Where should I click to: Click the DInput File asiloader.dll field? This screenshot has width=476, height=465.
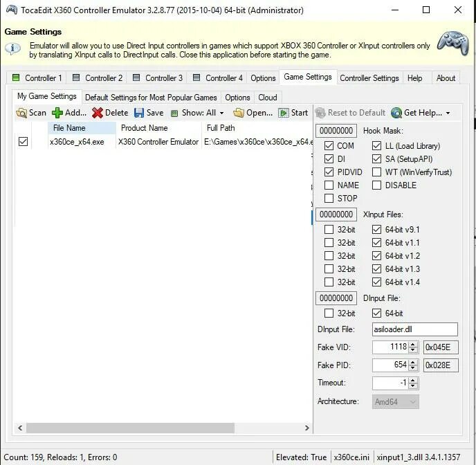(x=414, y=329)
